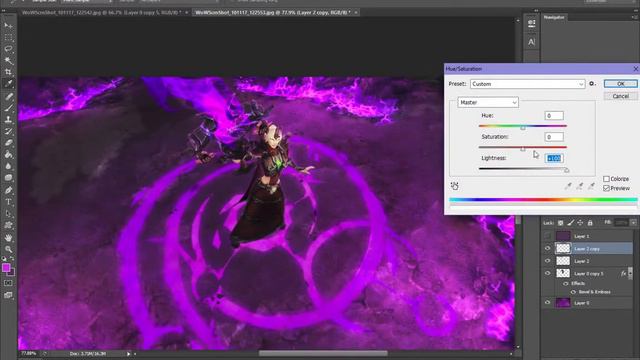Screen dimensions: 640x360
Task: Change the screen mode
Action: click(x=8, y=295)
